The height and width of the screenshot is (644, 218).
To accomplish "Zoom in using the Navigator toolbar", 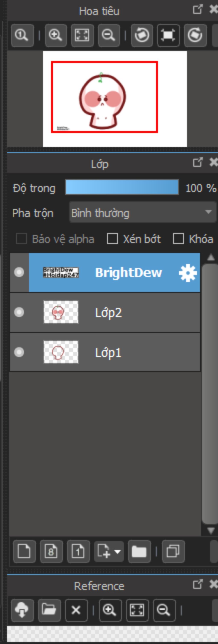I will point(56,35).
